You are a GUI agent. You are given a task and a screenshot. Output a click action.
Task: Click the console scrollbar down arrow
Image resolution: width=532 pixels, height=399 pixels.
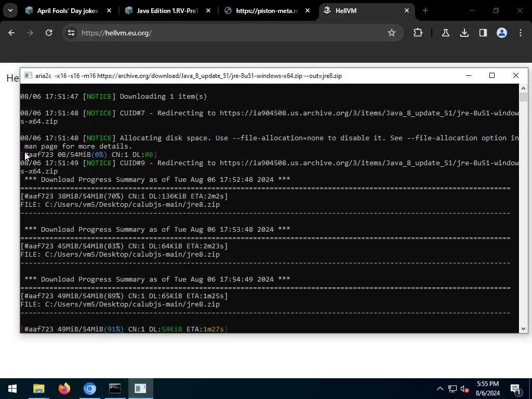[523, 328]
